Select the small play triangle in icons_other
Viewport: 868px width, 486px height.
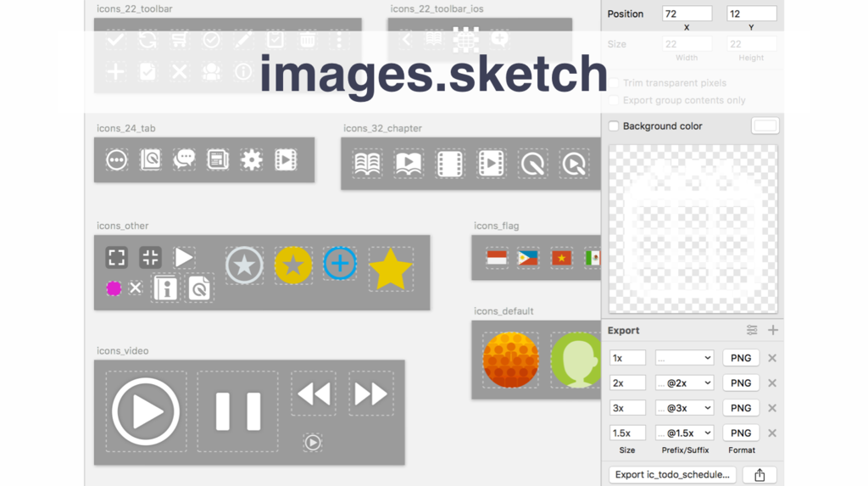click(184, 257)
